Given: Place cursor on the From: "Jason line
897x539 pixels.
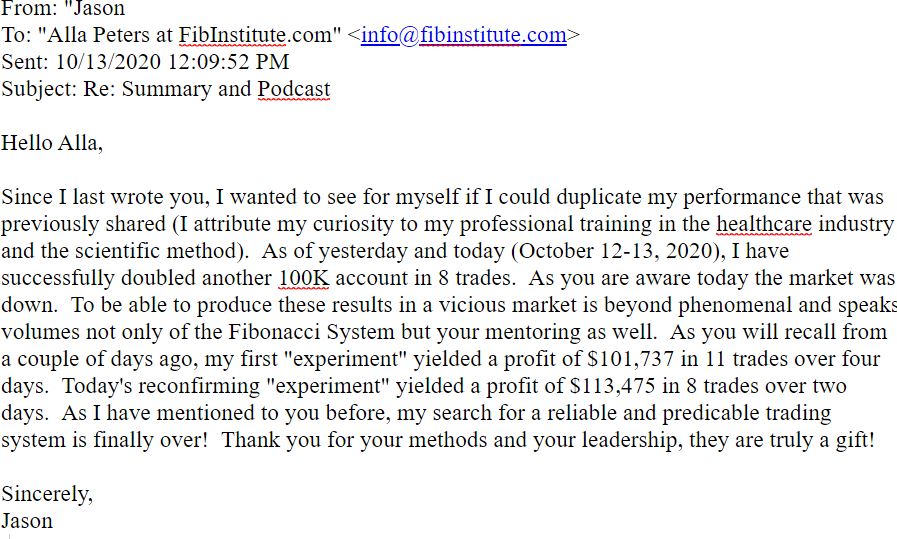Looking at the screenshot, I should coord(63,8).
